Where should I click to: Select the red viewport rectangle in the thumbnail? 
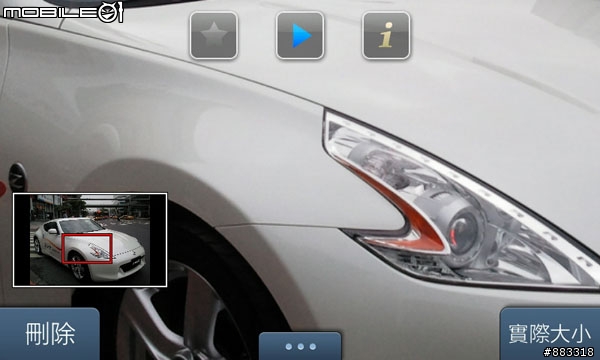[x=87, y=248]
